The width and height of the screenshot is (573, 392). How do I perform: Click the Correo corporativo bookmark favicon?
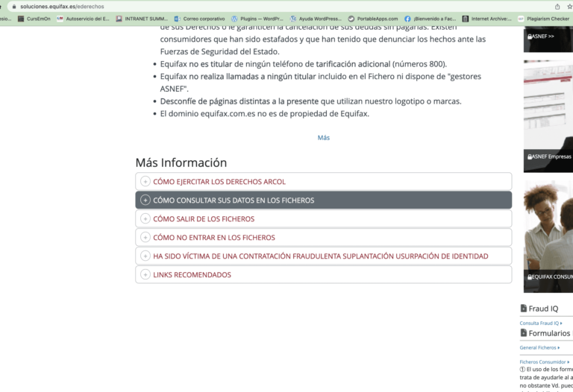pyautogui.click(x=178, y=19)
